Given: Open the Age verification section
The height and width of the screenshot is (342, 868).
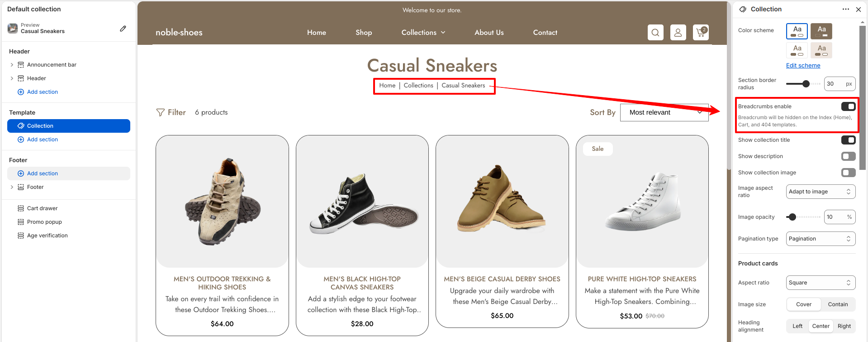Looking at the screenshot, I should tap(47, 236).
